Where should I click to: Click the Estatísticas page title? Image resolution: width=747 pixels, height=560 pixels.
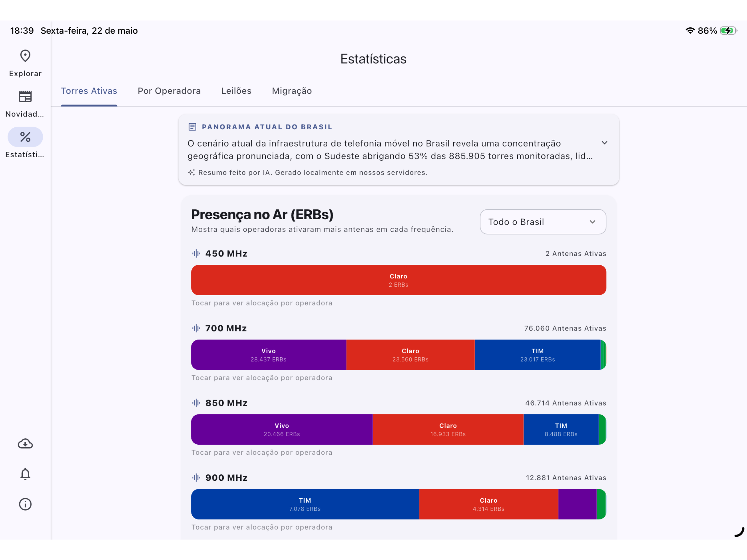[373, 59]
